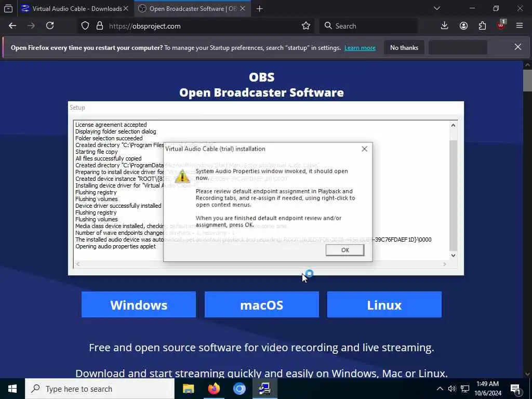Select 'License agreement accepted' log line
Viewport: 532px width, 399px height.
point(111,125)
